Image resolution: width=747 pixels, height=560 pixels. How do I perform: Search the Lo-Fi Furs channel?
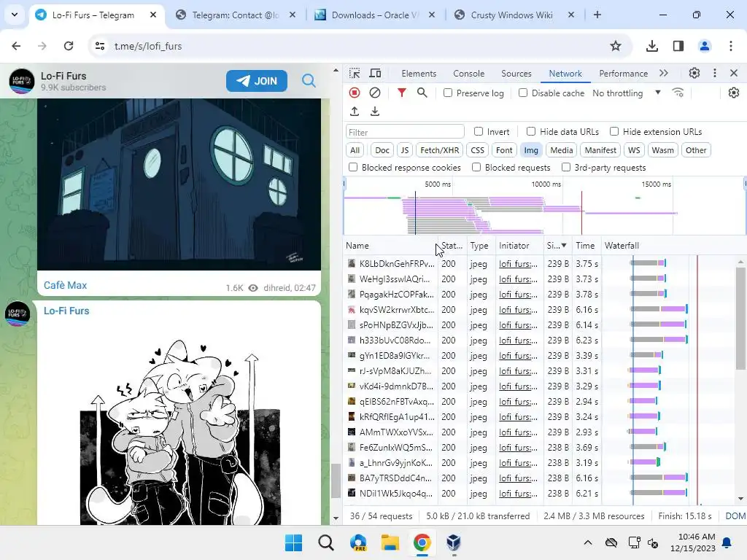pyautogui.click(x=309, y=81)
